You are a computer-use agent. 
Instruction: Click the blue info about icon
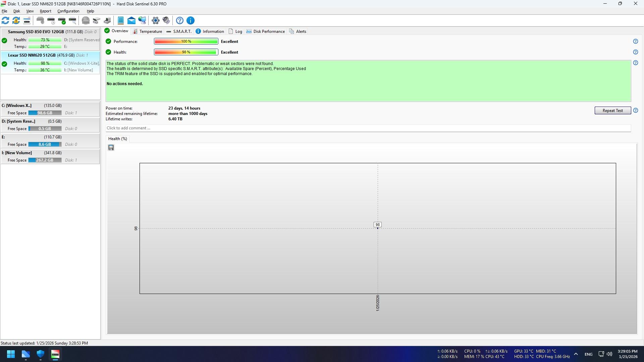191,20
